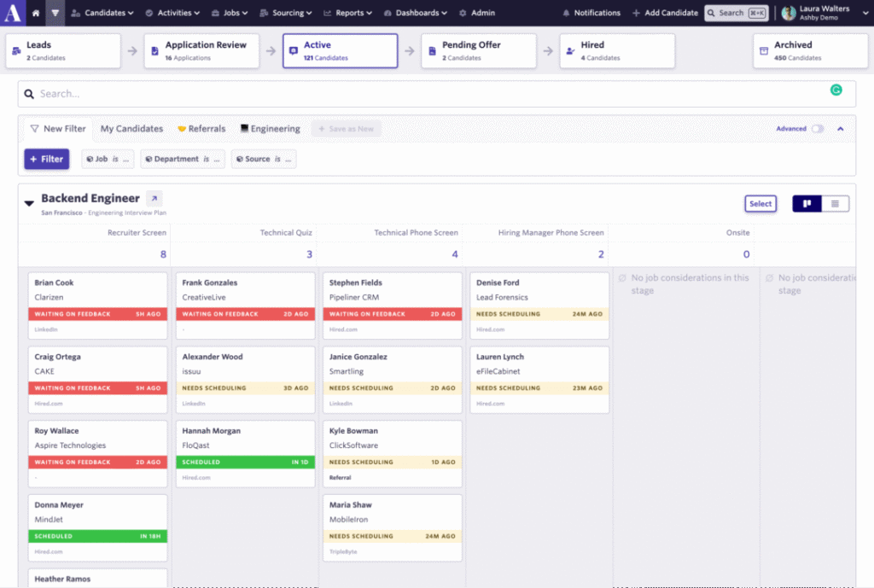
Task: Click the Technical Phone Screen count 4
Action: click(455, 254)
